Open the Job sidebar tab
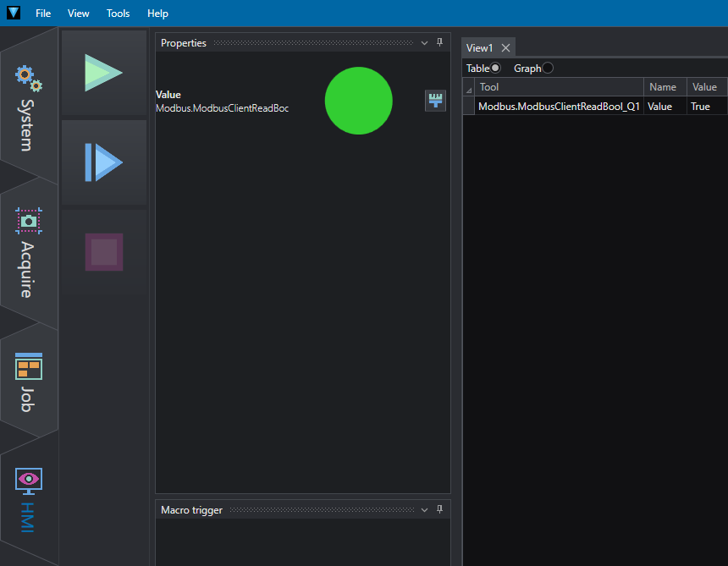Screen dimensions: 728x566 [x=29, y=382]
